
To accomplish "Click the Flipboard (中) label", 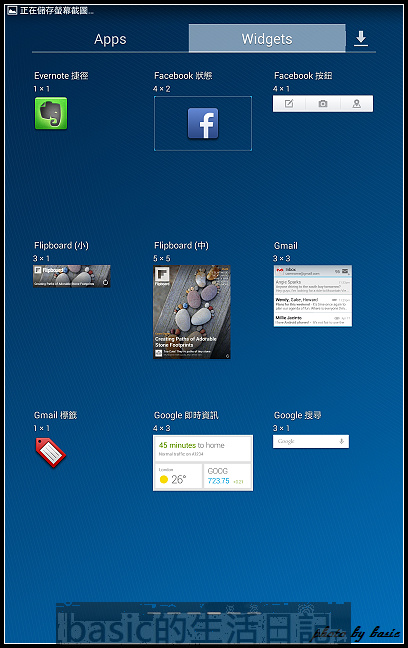I will click(181, 245).
